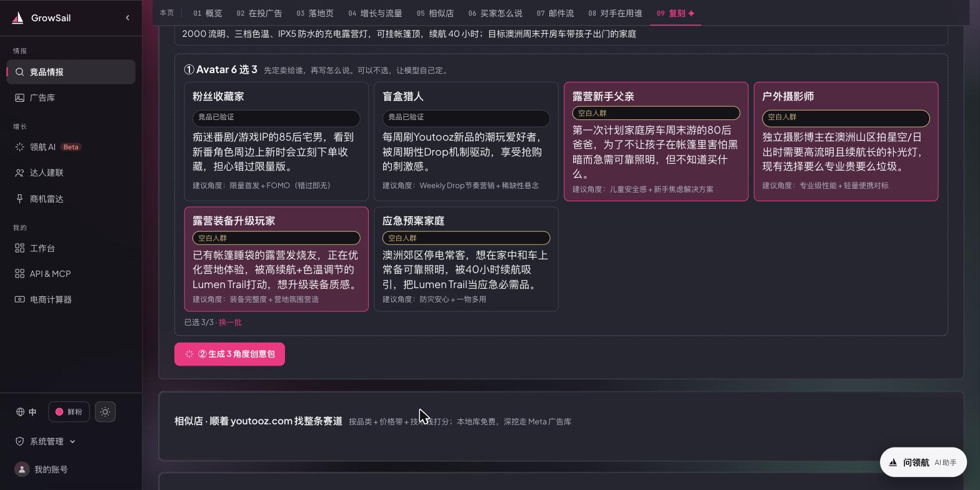Switch to the 02 在投广告 tab
The height and width of the screenshot is (490, 980).
point(259,13)
